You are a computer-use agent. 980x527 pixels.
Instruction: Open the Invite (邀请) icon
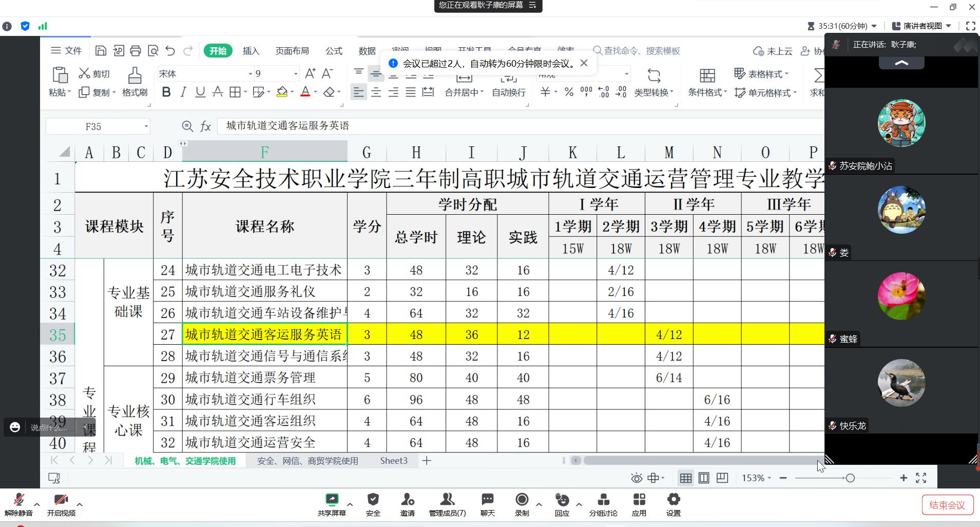[x=408, y=504]
